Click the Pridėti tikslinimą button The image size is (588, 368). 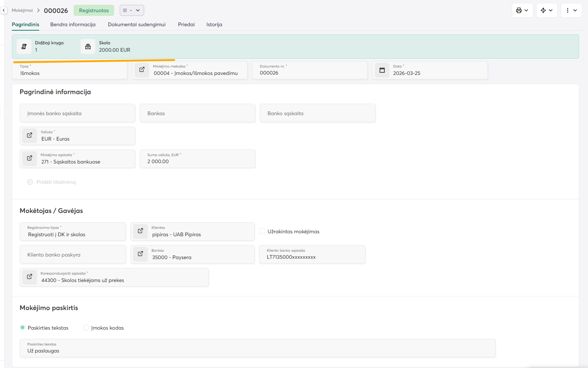click(x=52, y=182)
